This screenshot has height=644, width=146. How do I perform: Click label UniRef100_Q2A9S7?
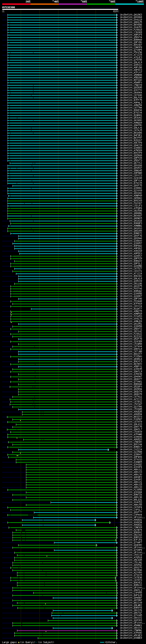(x=131, y=256)
